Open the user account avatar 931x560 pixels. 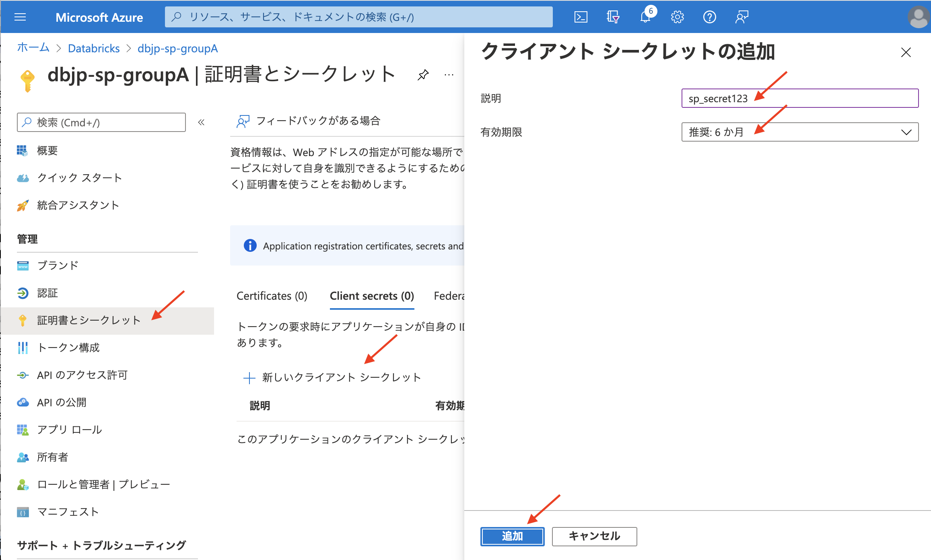(919, 17)
